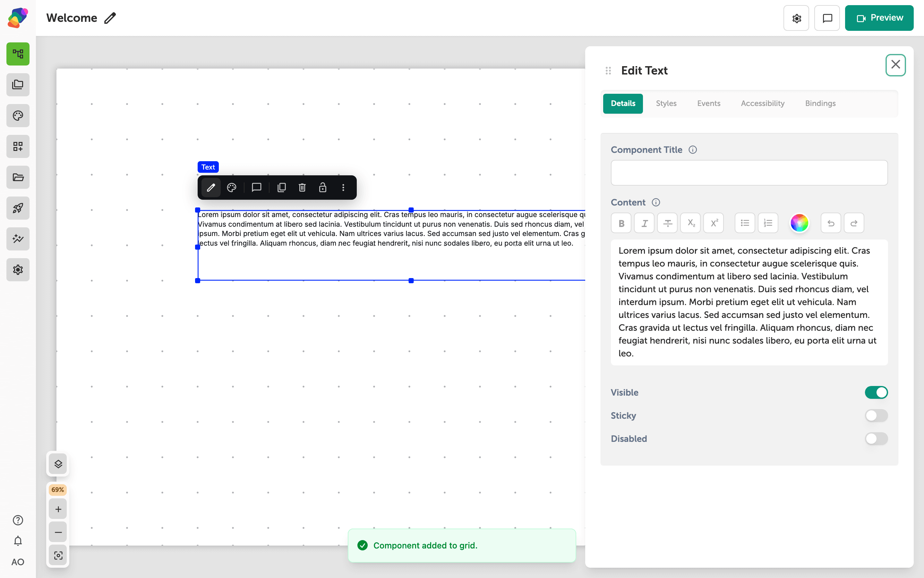Open the layers icon above zoom controls

coord(58,464)
